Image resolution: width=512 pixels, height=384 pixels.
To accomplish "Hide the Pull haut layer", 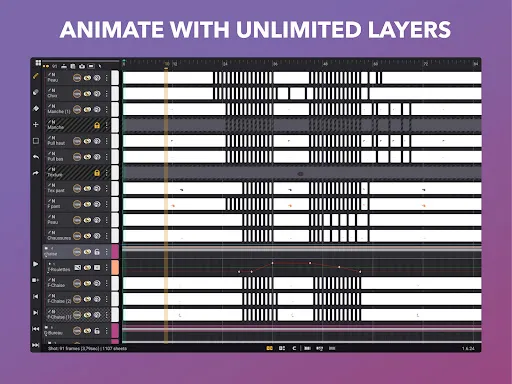I will pyautogui.click(x=87, y=141).
